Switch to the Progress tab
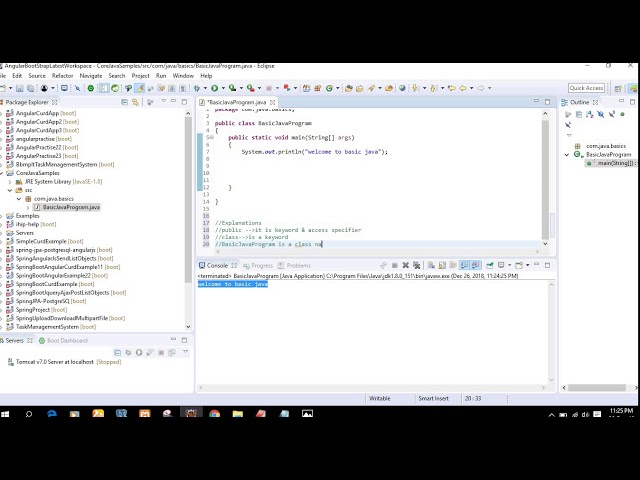The image size is (640, 480). pyautogui.click(x=258, y=266)
